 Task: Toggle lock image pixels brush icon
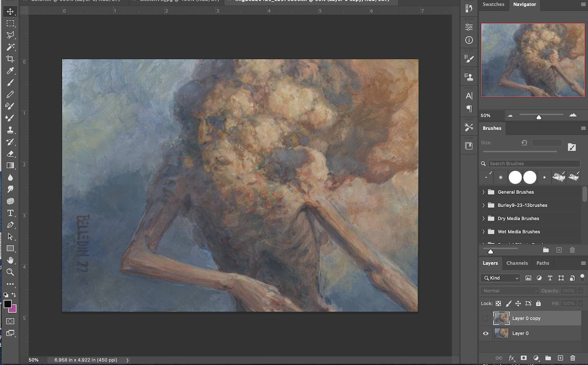pos(508,303)
